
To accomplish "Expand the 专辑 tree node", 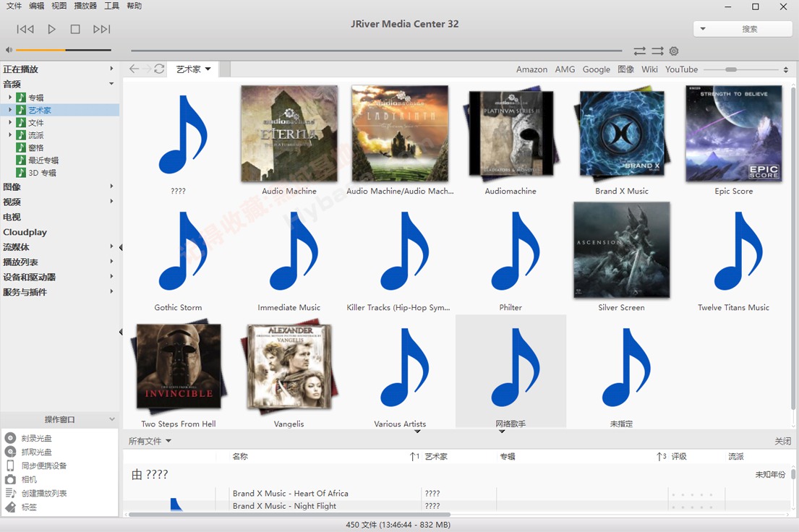I will 9,97.
